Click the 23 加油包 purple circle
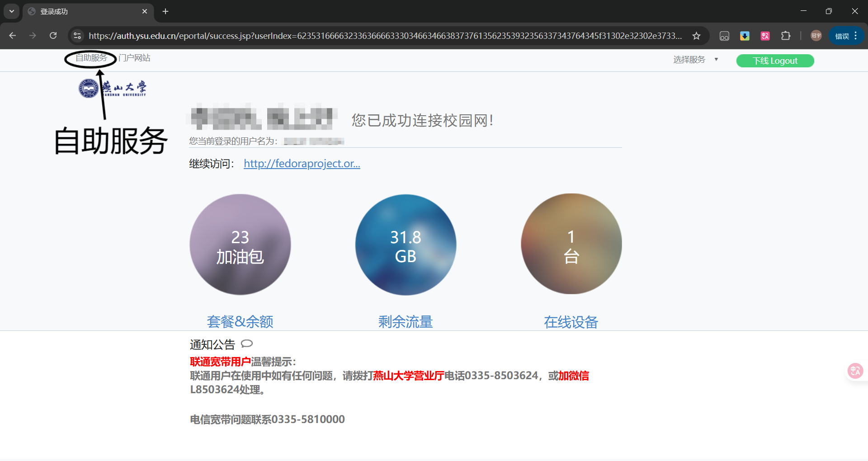 pyautogui.click(x=240, y=245)
